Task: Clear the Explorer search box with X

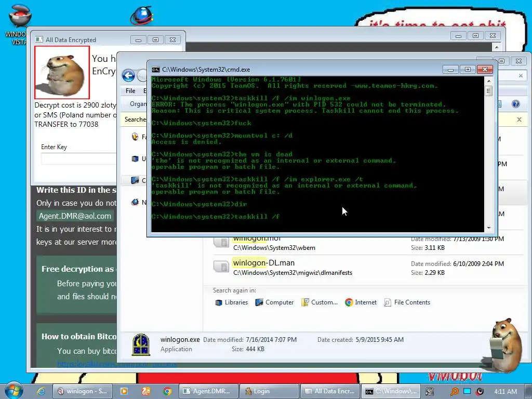Action: click(x=521, y=76)
